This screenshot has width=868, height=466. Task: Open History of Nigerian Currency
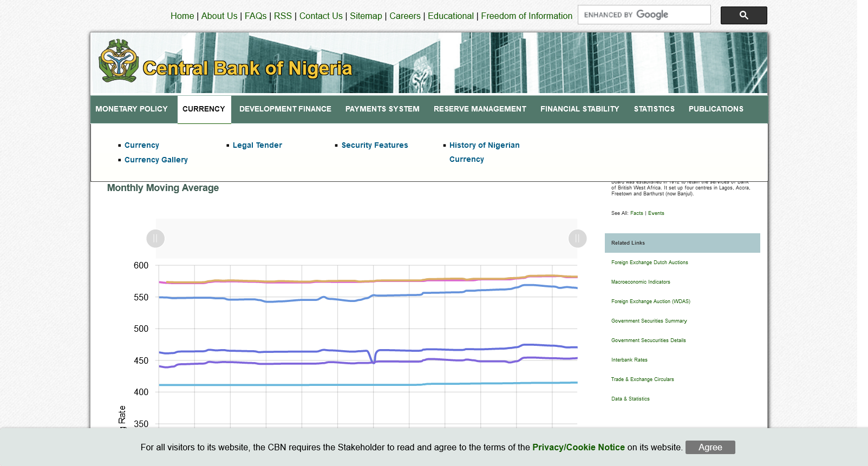tap(484, 146)
